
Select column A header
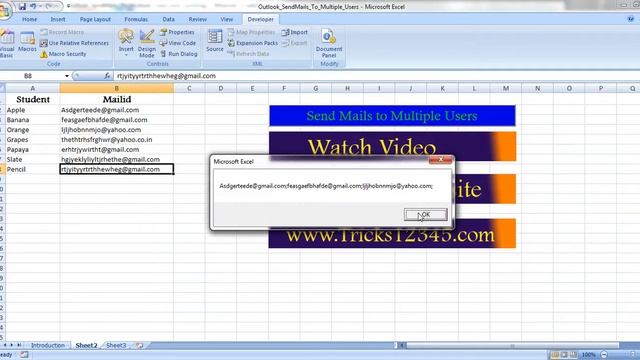[x=33, y=88]
